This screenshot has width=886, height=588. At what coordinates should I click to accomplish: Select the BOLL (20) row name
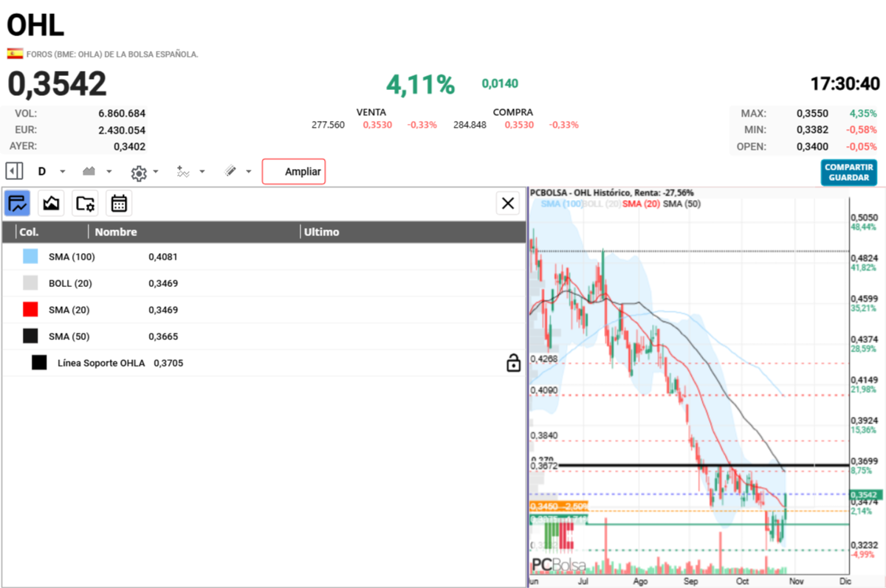pyautogui.click(x=70, y=283)
